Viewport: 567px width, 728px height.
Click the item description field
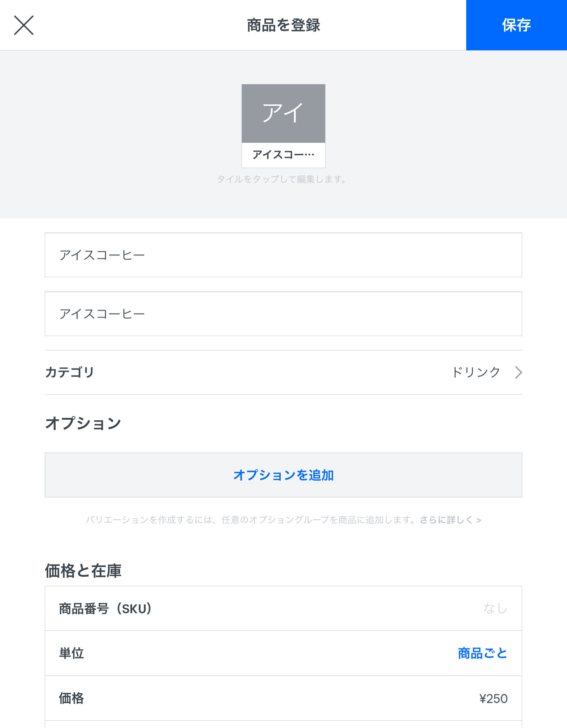coord(283,314)
